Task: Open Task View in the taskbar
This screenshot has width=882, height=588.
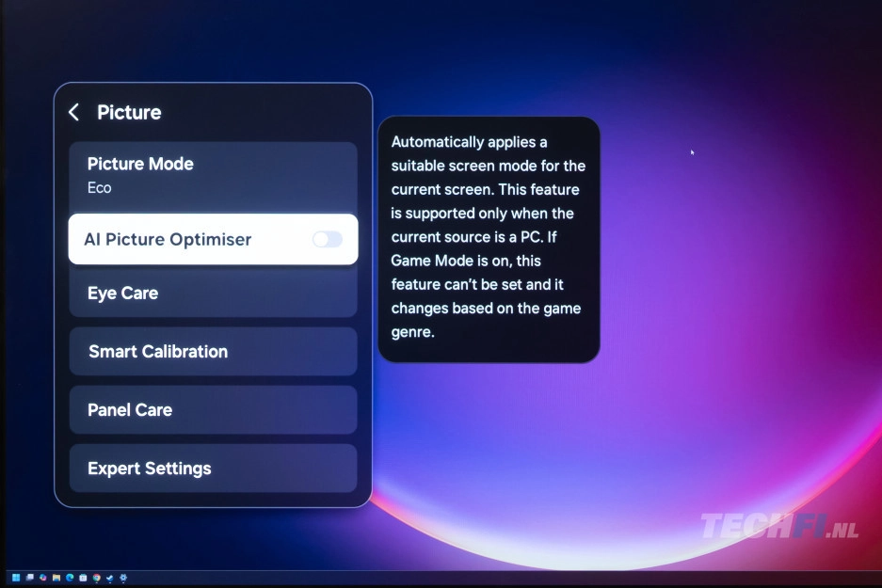Action: (x=29, y=578)
